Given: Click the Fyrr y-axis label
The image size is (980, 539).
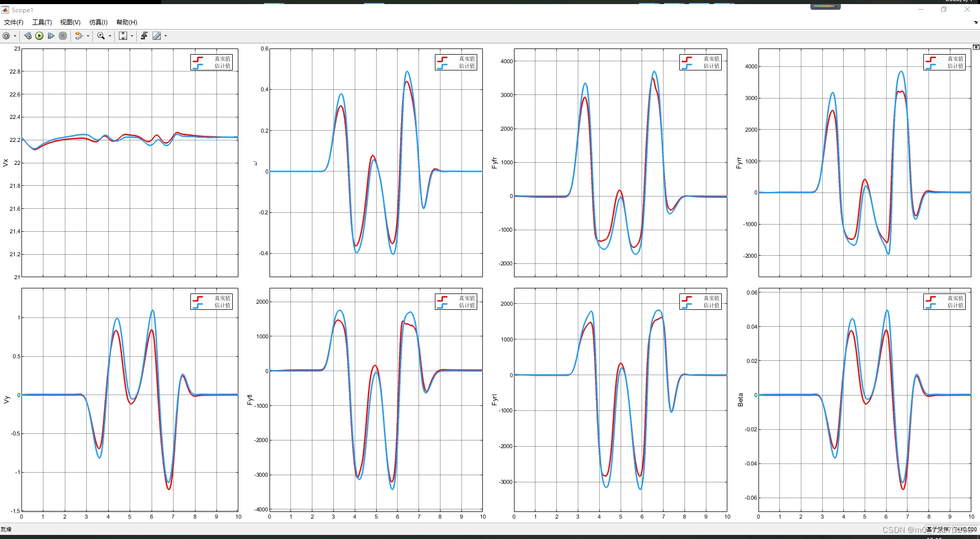Looking at the screenshot, I should click(739, 163).
